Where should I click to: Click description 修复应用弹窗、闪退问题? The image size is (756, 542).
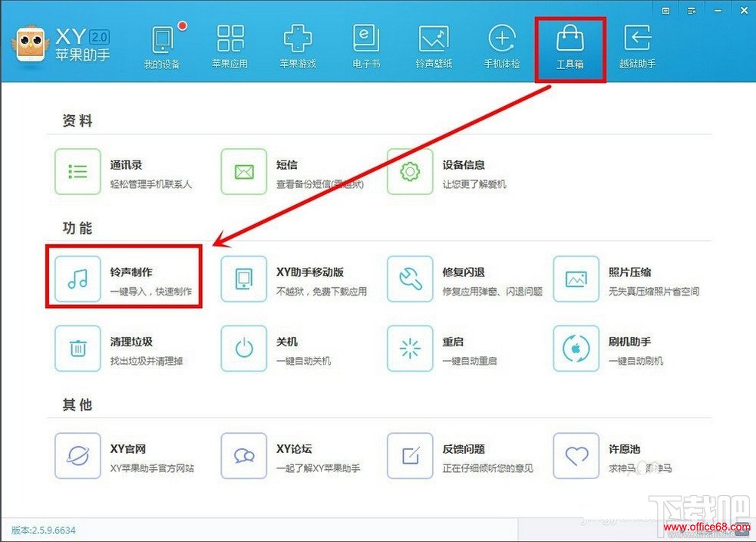[492, 291]
